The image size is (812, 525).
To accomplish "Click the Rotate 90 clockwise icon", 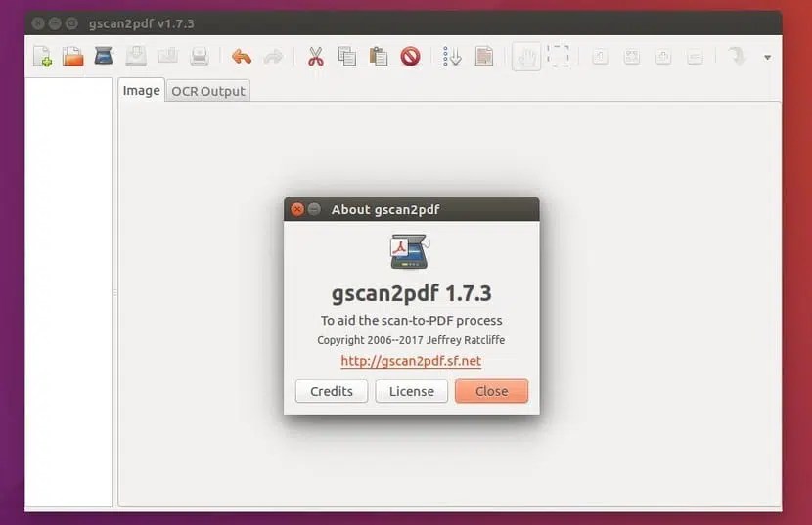I will pyautogui.click(x=737, y=56).
